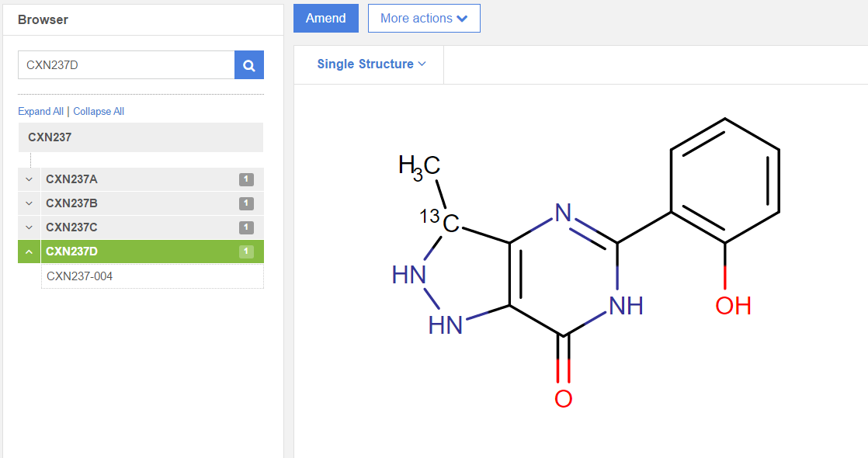Click the count badge on CXN237A

[x=246, y=179]
